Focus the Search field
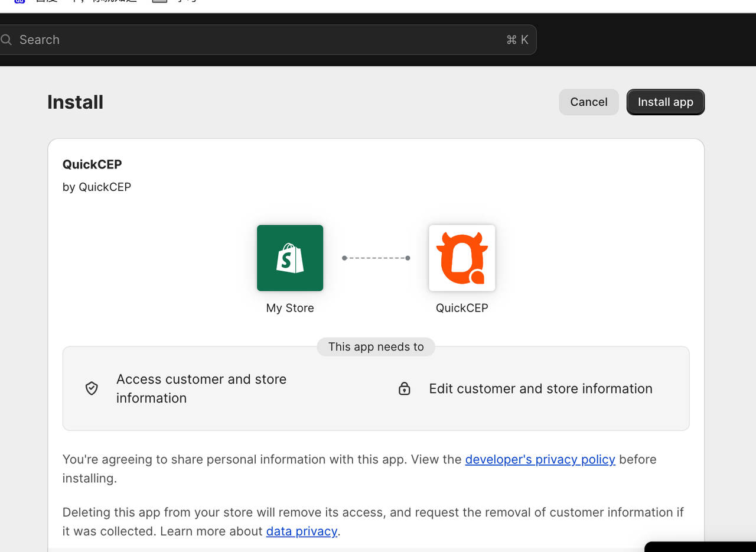 267,40
